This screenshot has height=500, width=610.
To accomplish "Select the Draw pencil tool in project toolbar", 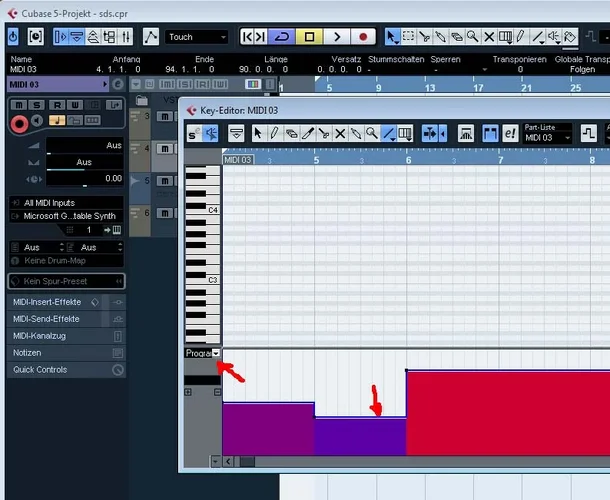I will 521,37.
